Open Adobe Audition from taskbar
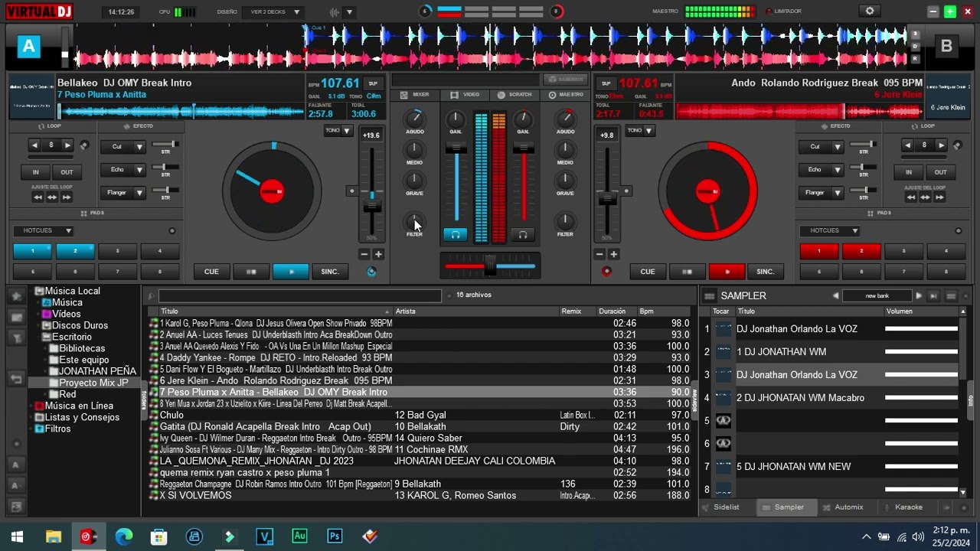 point(300,536)
